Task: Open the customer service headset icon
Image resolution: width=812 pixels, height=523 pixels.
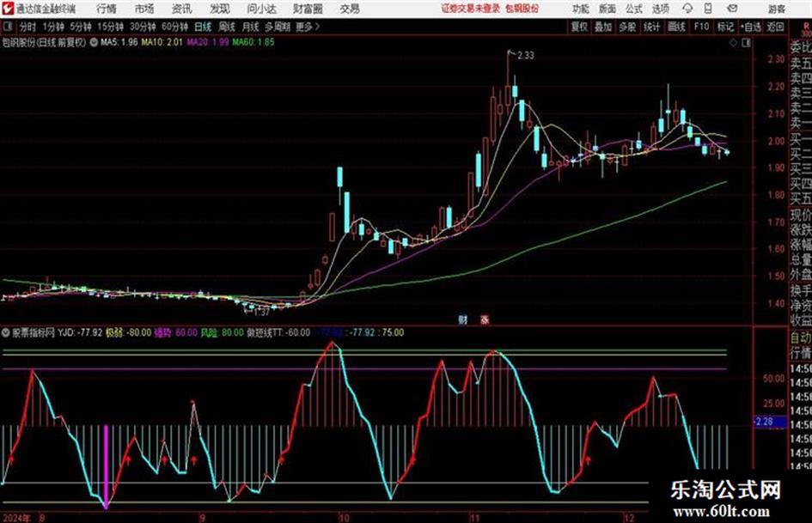Action: pos(687,9)
